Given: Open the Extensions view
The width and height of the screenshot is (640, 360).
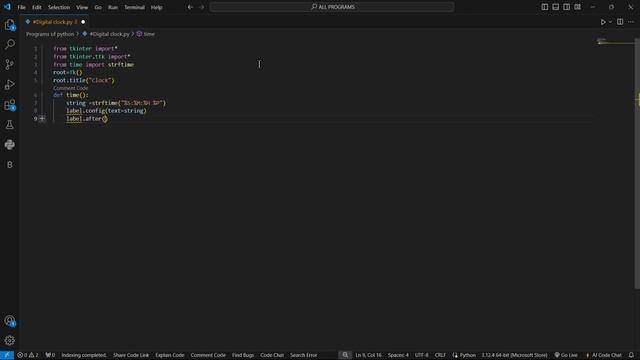Looking at the screenshot, I should tap(10, 104).
